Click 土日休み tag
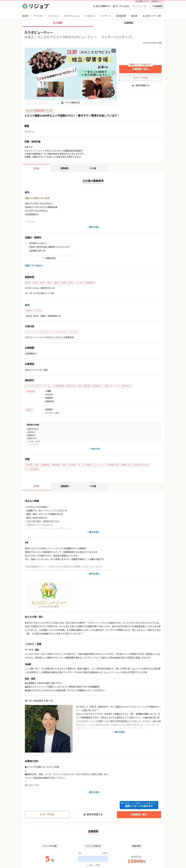 [38, 311]
